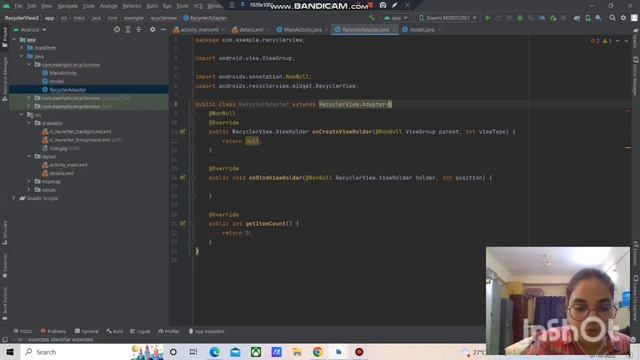Screen dimensions: 640x360
Task: Expand the values folder
Action: click(x=29, y=190)
